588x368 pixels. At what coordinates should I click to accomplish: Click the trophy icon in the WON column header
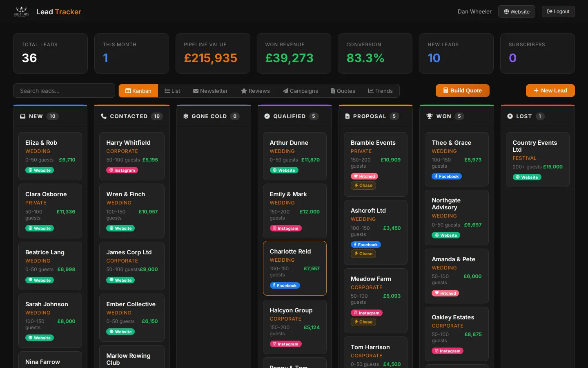(430, 116)
